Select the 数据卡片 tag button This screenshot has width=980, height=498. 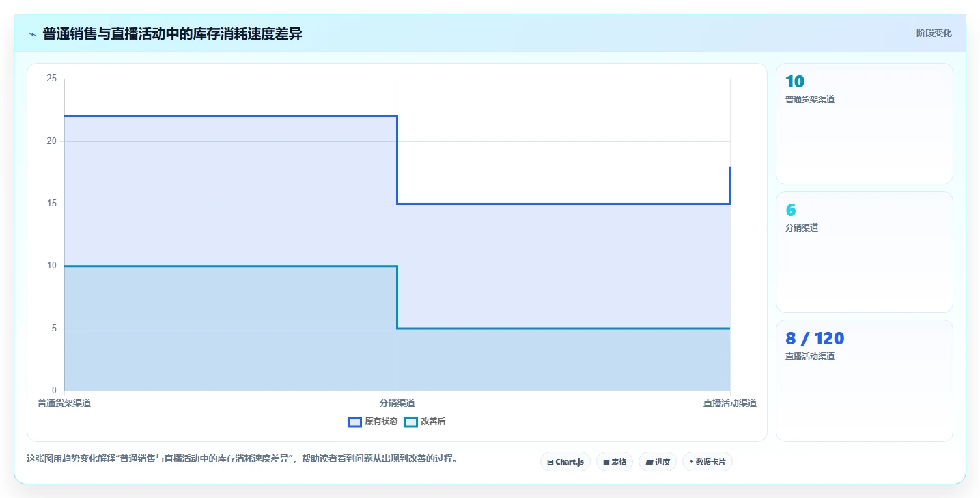(708, 462)
